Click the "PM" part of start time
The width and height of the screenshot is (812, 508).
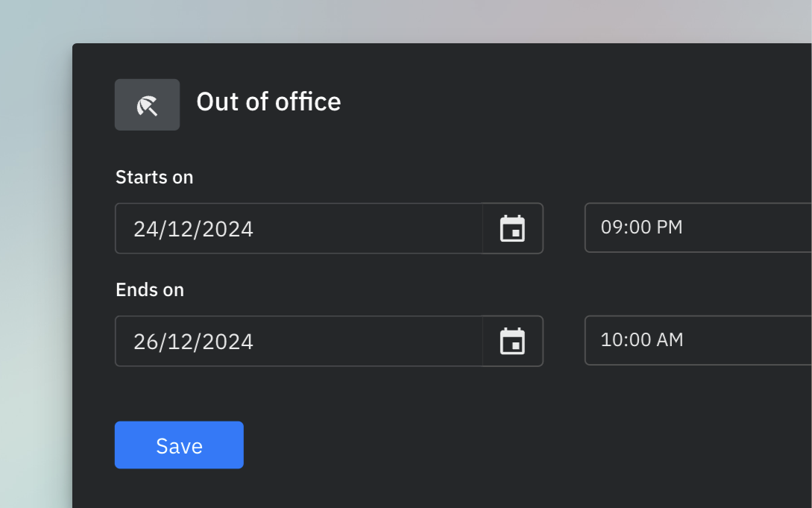pyautogui.click(x=670, y=228)
